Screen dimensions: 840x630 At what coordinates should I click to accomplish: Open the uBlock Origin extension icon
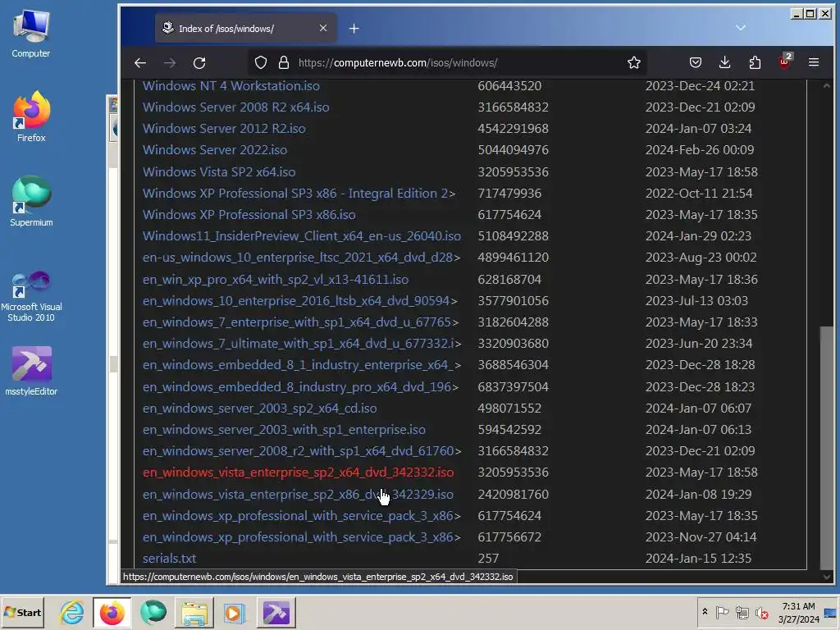785,62
